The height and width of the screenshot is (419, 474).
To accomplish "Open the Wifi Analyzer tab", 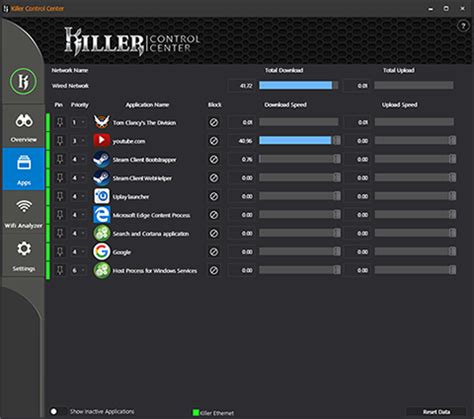I will click(23, 213).
